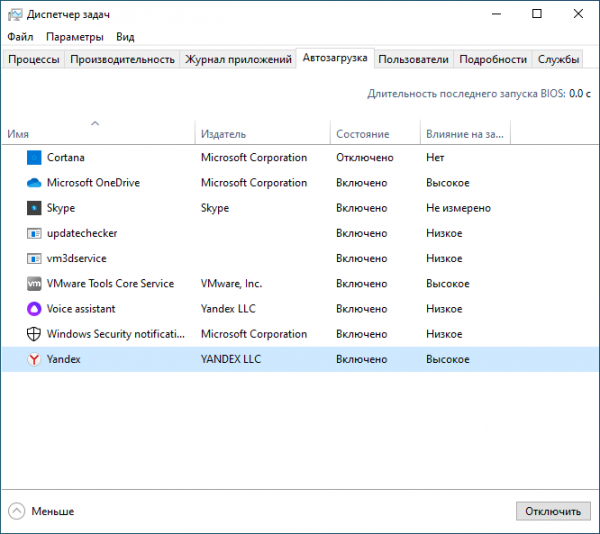The width and height of the screenshot is (600, 534).
Task: Click the BIOS last startup duration text
Action: pos(479,94)
